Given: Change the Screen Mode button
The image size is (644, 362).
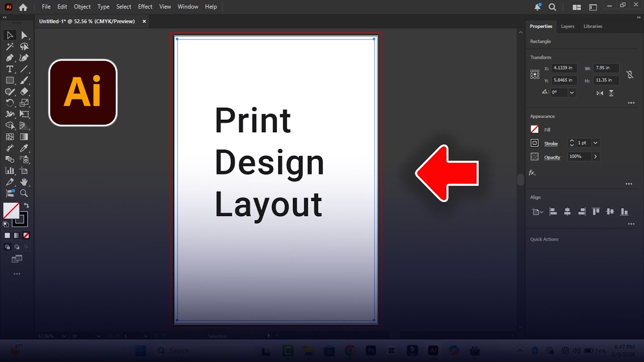Looking at the screenshot, I should 17,259.
